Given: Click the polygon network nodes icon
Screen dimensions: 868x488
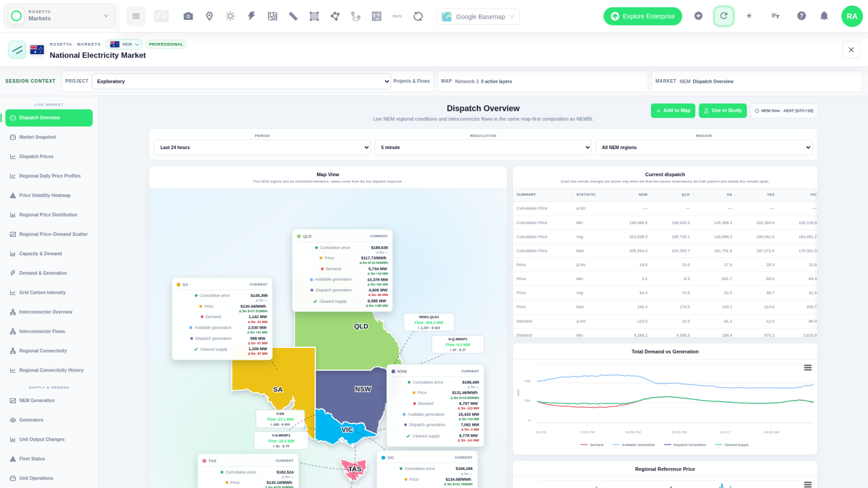Looking at the screenshot, I should pos(335,16).
